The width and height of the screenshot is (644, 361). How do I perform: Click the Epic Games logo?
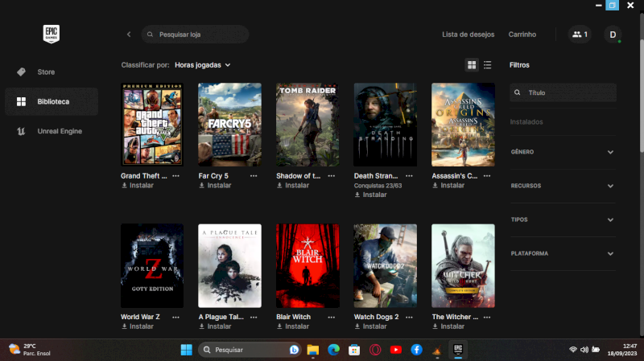click(52, 34)
